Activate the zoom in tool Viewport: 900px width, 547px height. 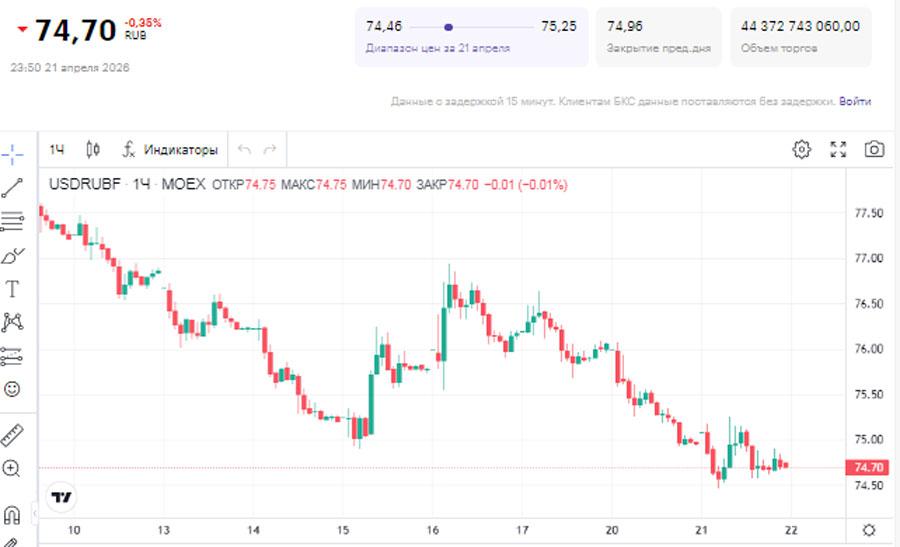coord(13,468)
